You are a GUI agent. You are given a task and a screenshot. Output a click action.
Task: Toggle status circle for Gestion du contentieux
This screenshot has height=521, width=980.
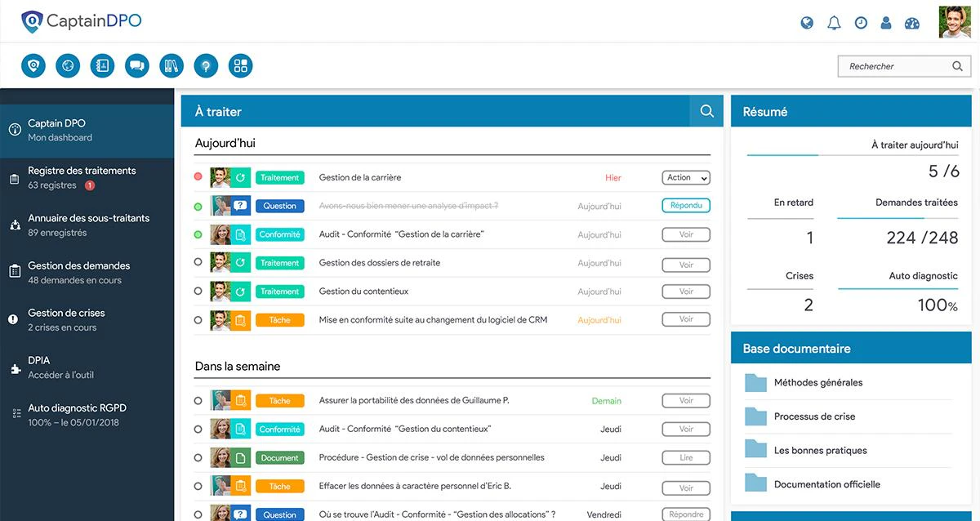[198, 291]
